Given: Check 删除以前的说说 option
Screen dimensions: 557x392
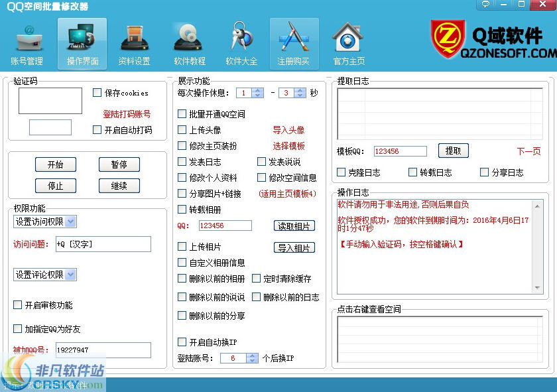Looking at the screenshot, I should (182, 296).
